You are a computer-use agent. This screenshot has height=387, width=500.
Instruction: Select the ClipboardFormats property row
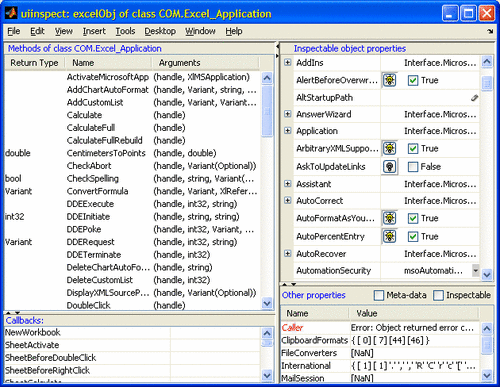point(380,340)
